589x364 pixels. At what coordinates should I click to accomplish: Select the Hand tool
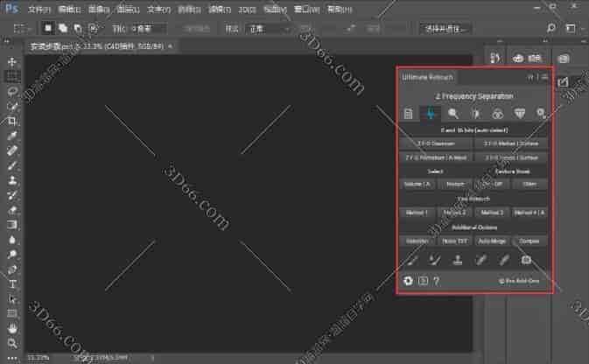tap(12, 327)
